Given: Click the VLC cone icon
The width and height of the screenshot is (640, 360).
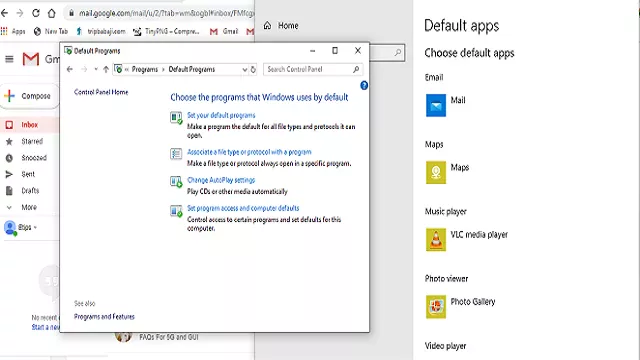Looking at the screenshot, I should tap(436, 239).
